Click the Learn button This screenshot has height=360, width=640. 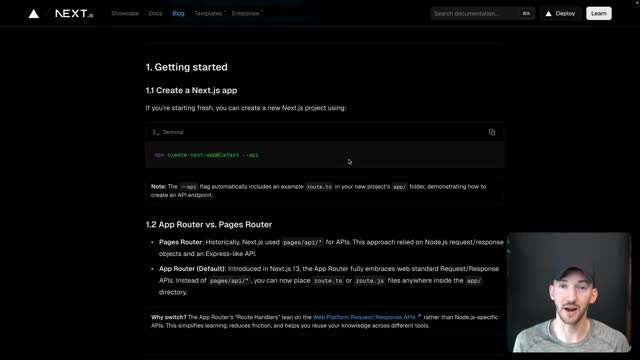pos(599,13)
